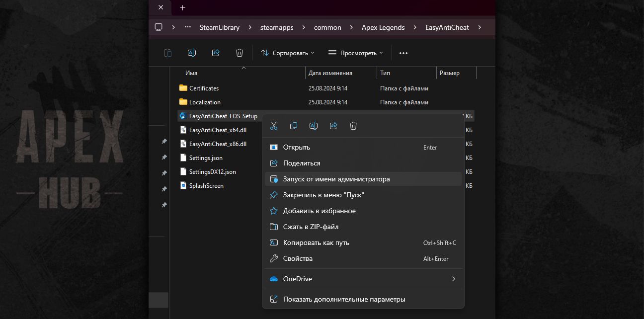Click the type cell in the Localization row
Screen dimensions: 644x319
404,102
